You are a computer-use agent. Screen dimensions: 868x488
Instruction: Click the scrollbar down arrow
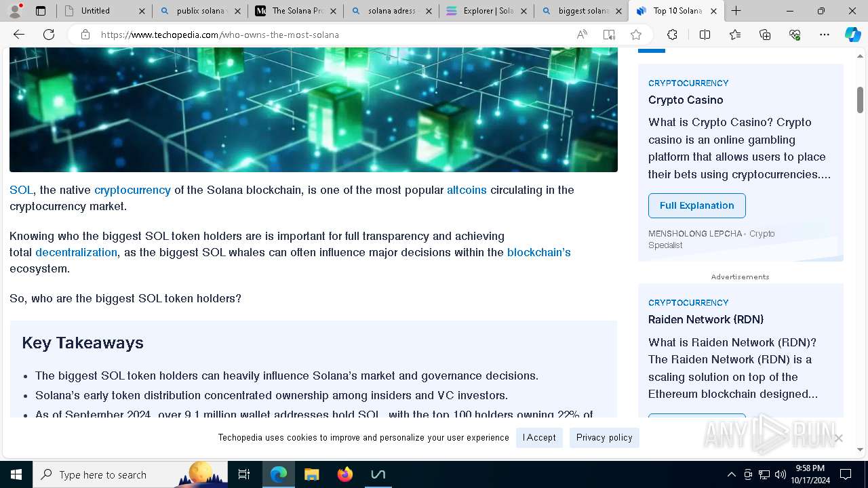(x=860, y=449)
